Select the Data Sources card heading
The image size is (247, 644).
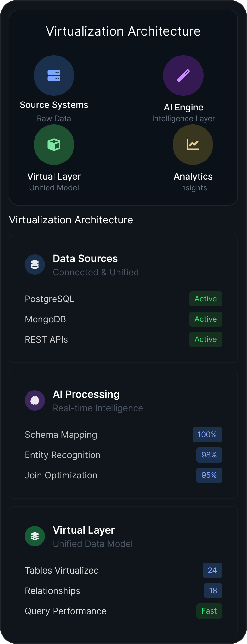85,259
